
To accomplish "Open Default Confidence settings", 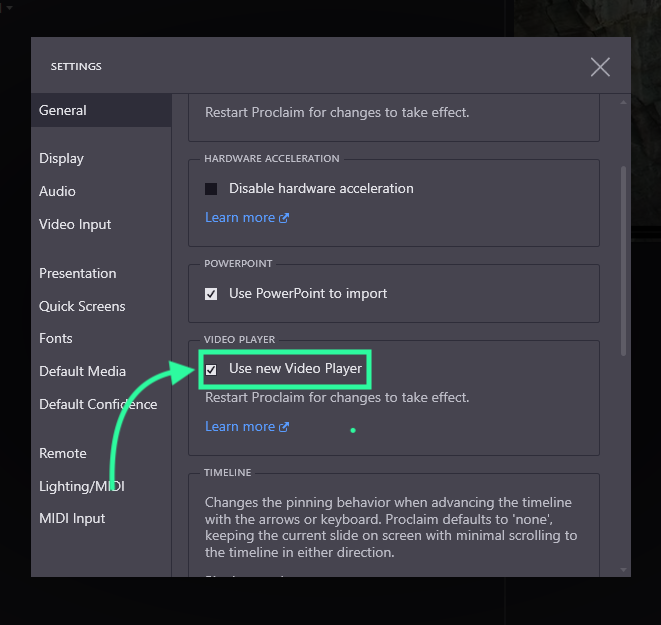I will click(98, 404).
